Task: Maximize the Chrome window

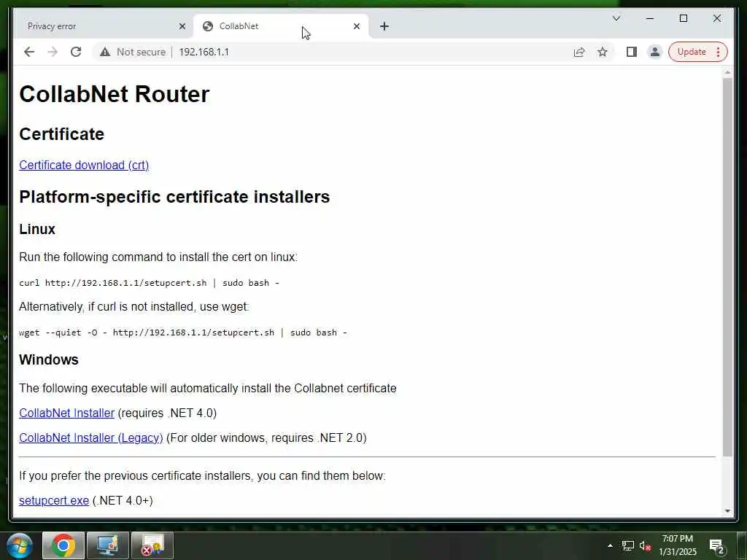Action: (683, 18)
